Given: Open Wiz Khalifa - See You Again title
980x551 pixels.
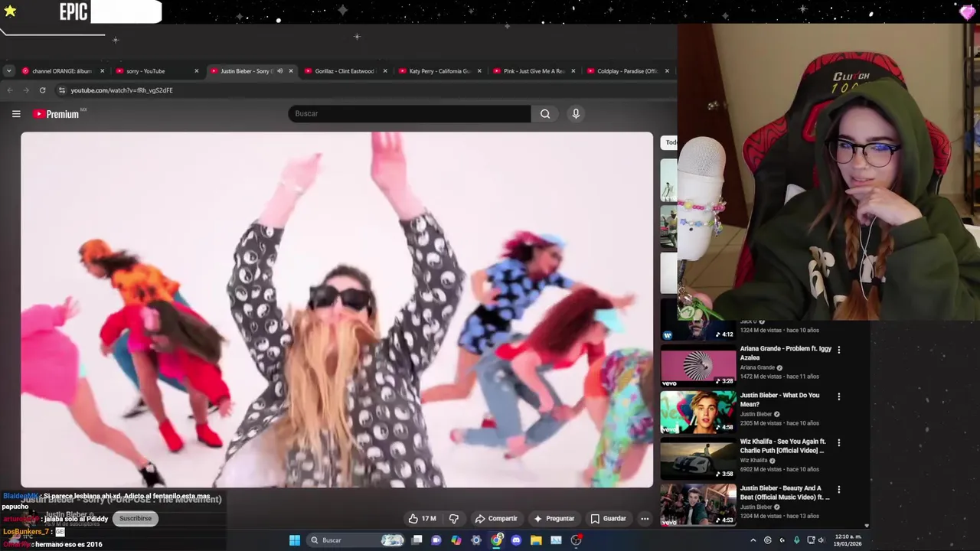Looking at the screenshot, I should [782, 446].
